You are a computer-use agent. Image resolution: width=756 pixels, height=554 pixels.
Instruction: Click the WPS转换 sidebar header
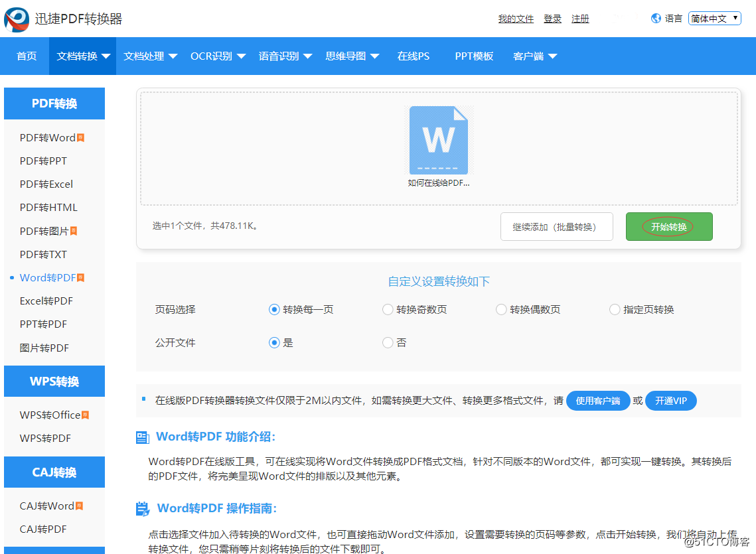click(54, 381)
